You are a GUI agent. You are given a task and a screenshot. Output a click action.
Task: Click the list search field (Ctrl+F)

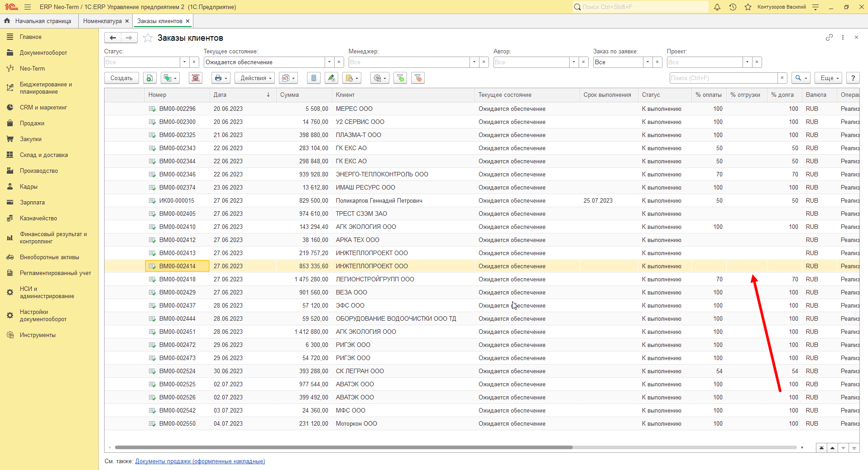pos(724,78)
